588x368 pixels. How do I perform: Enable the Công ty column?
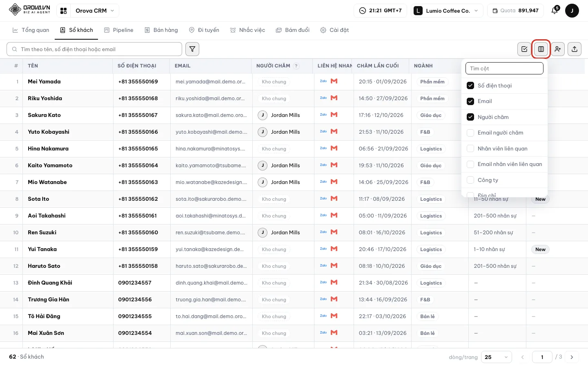click(470, 180)
